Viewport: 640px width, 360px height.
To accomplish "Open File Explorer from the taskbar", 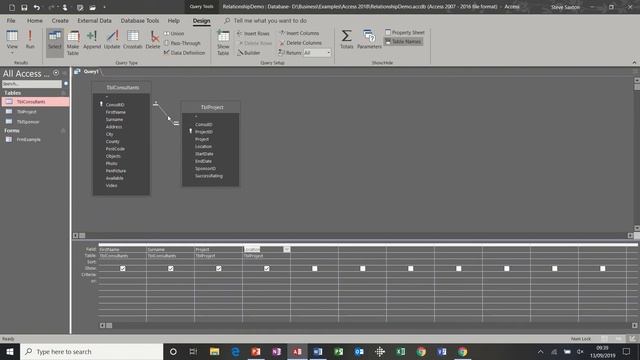I will coord(214,351).
